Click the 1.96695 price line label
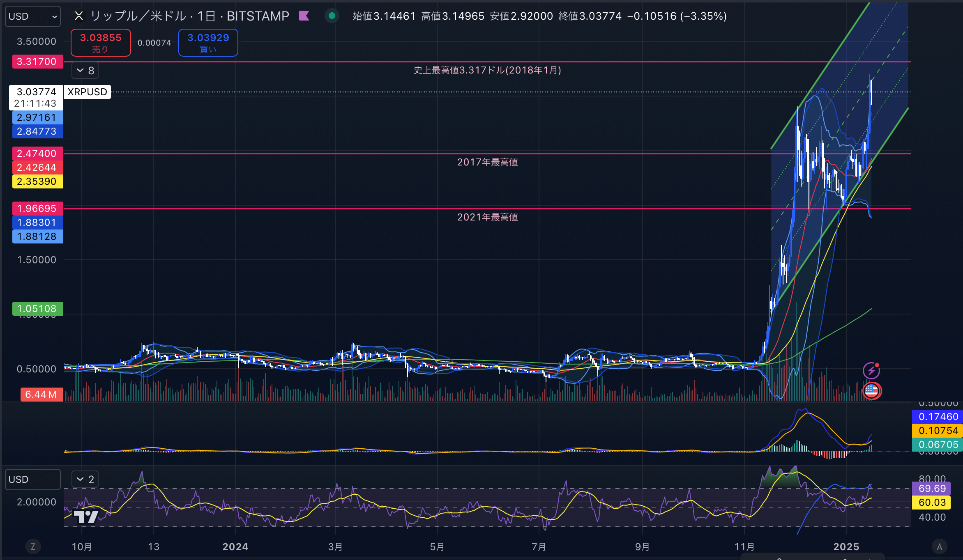This screenshot has height=560, width=963. tap(37, 209)
